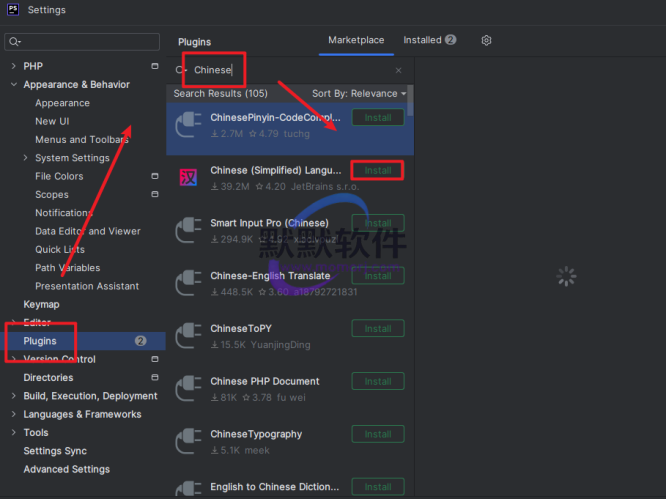Open Notifications settings
Viewport: 666px width, 499px height.
click(64, 212)
